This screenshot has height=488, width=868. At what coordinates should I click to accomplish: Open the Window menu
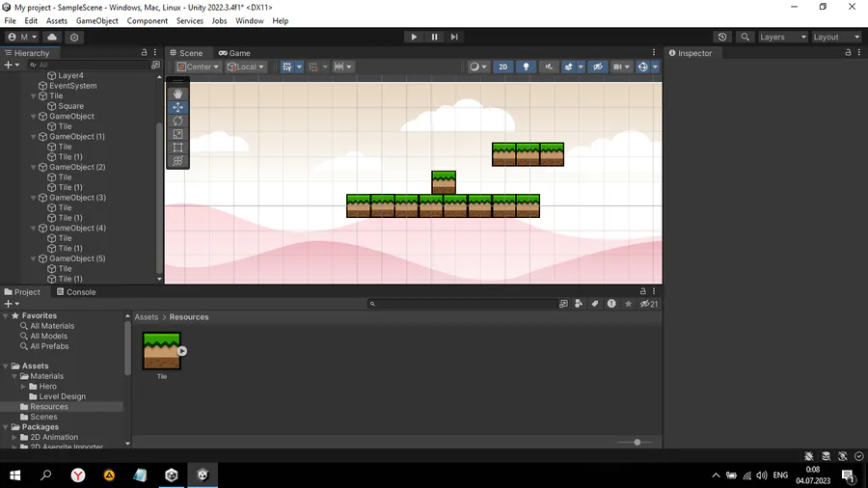(x=250, y=20)
